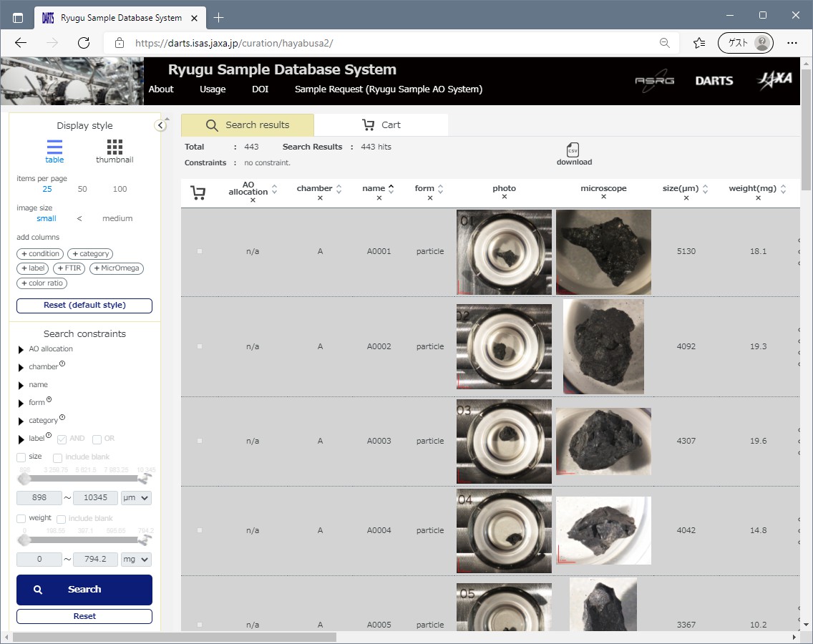The height and width of the screenshot is (644, 813).
Task: Click the size range slider handle
Action: [x=24, y=478]
